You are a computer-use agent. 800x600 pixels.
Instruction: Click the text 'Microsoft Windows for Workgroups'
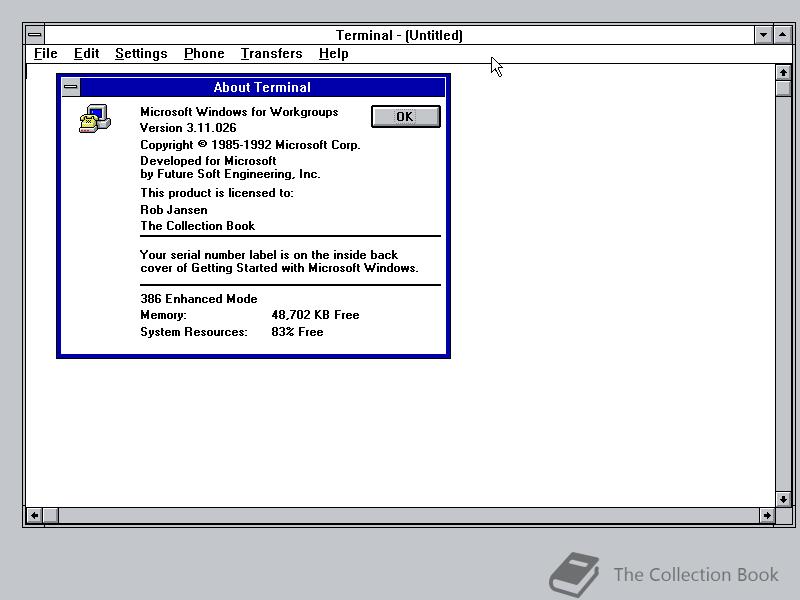click(239, 112)
